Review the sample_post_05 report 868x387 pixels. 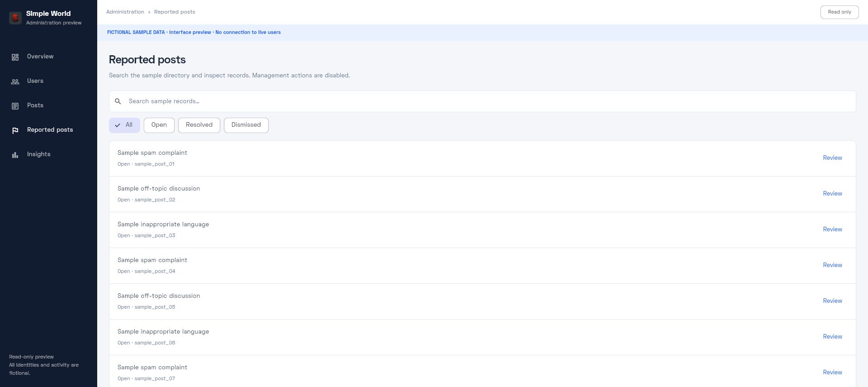click(x=832, y=301)
